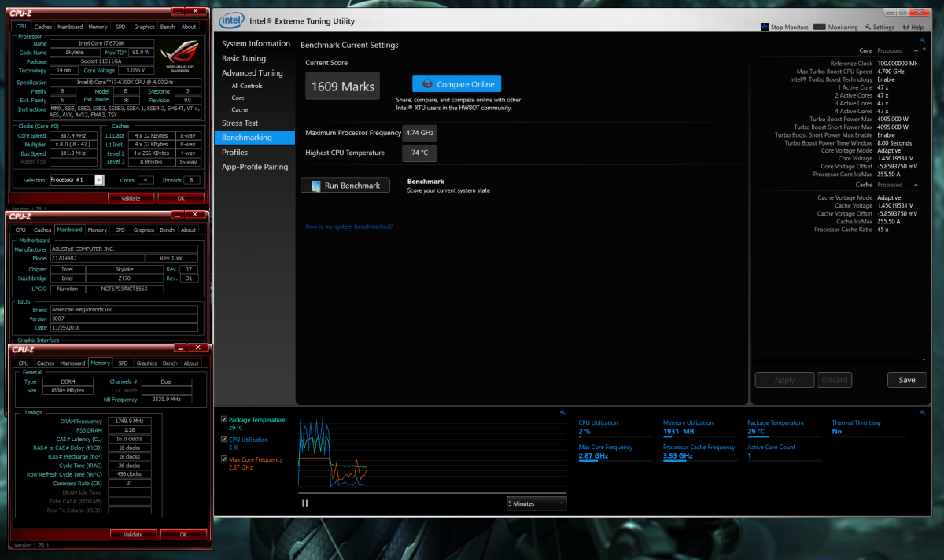The height and width of the screenshot is (560, 944).
Task: Click the monitoring graph plot area
Action: tap(433, 454)
